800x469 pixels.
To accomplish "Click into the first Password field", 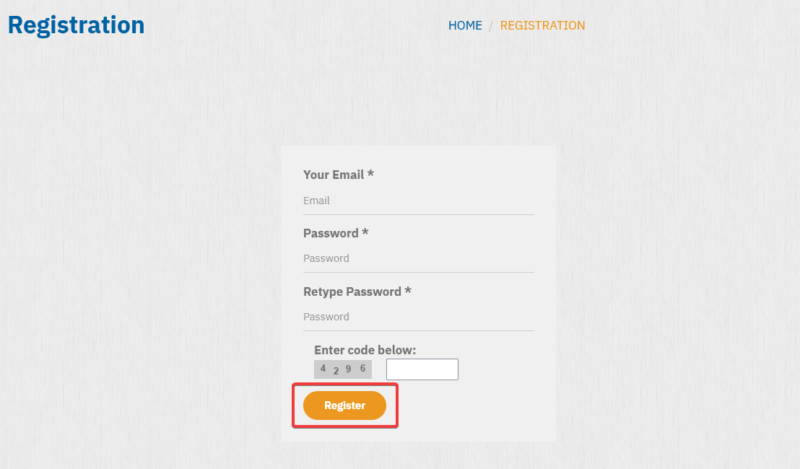I will 418,258.
